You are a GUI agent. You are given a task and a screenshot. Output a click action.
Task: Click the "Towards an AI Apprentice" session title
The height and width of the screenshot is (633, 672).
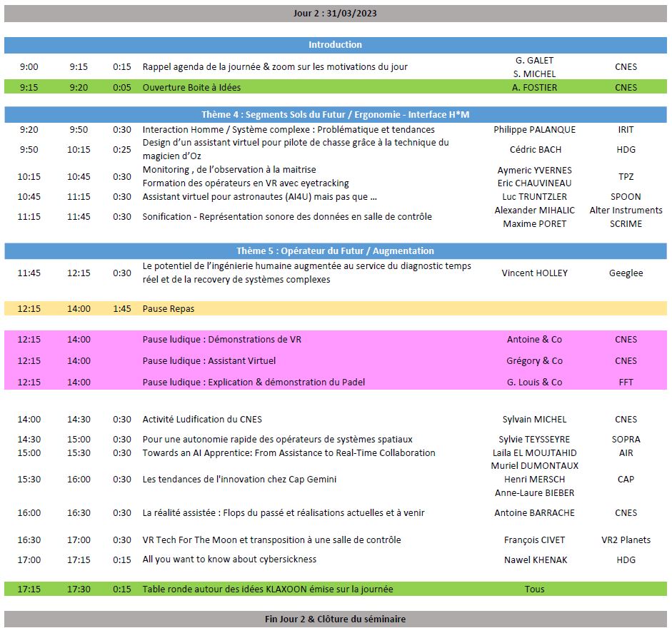coord(289,453)
